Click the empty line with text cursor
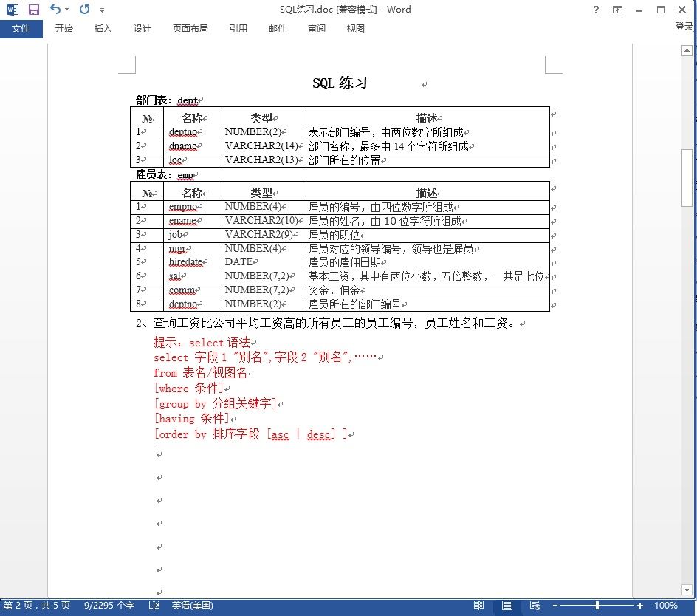Screen dimensions: 697x616 159,454
